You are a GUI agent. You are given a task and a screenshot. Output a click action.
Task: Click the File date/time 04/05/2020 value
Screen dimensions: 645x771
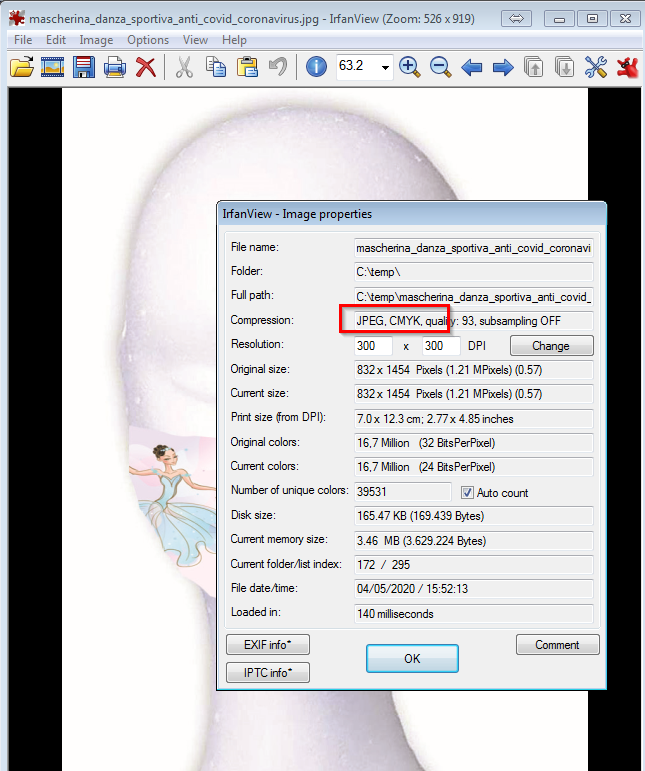pyautogui.click(x=473, y=589)
